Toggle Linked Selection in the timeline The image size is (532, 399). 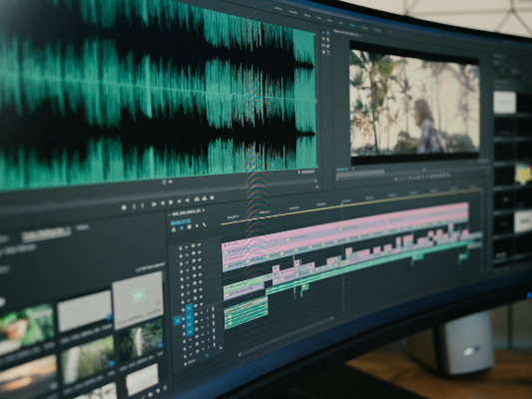(x=189, y=226)
